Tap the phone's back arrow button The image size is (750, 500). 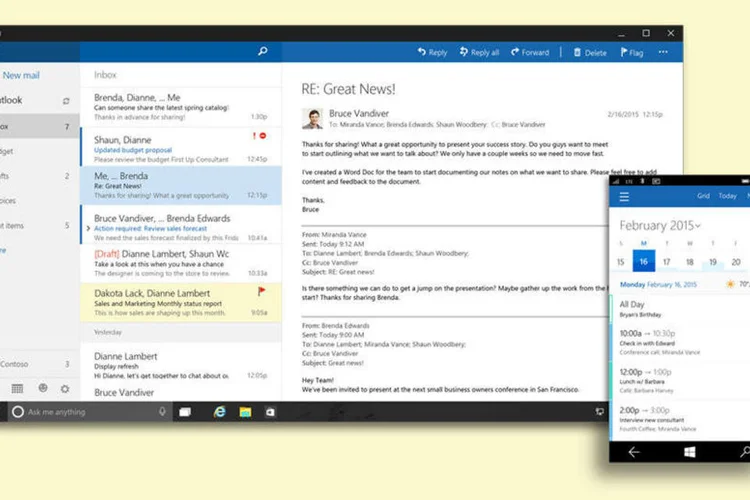point(634,452)
